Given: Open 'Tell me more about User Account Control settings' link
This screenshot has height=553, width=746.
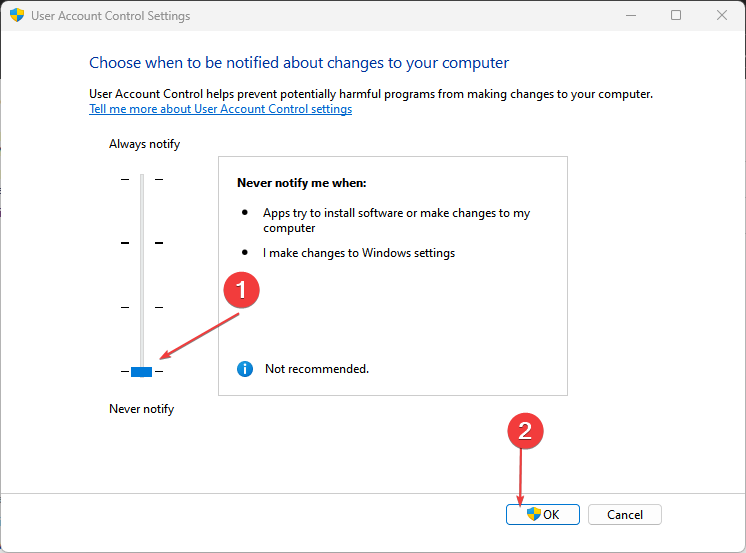Looking at the screenshot, I should click(x=220, y=109).
